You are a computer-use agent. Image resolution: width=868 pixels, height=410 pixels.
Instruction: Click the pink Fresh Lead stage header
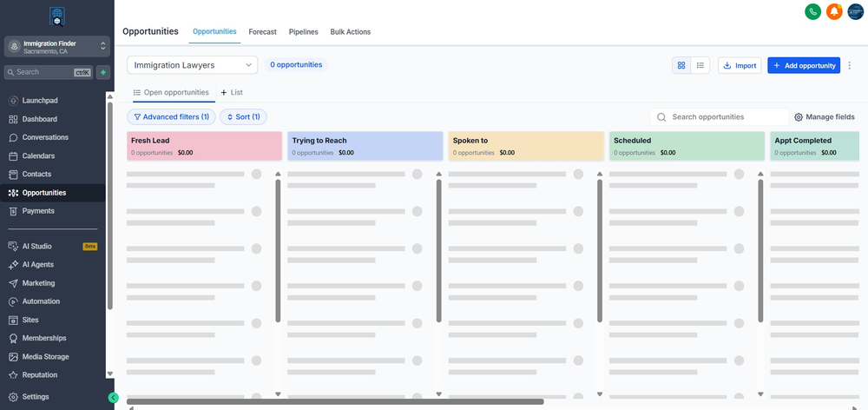(x=204, y=146)
